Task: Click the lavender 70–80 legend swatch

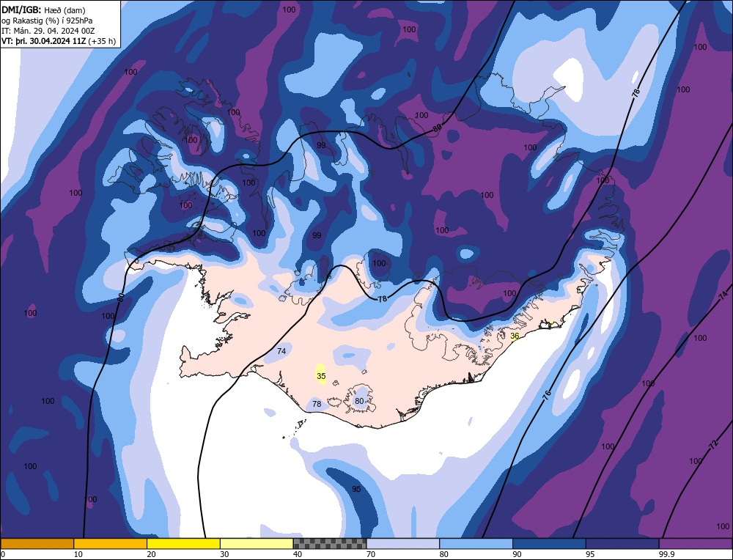Action: tap(403, 544)
